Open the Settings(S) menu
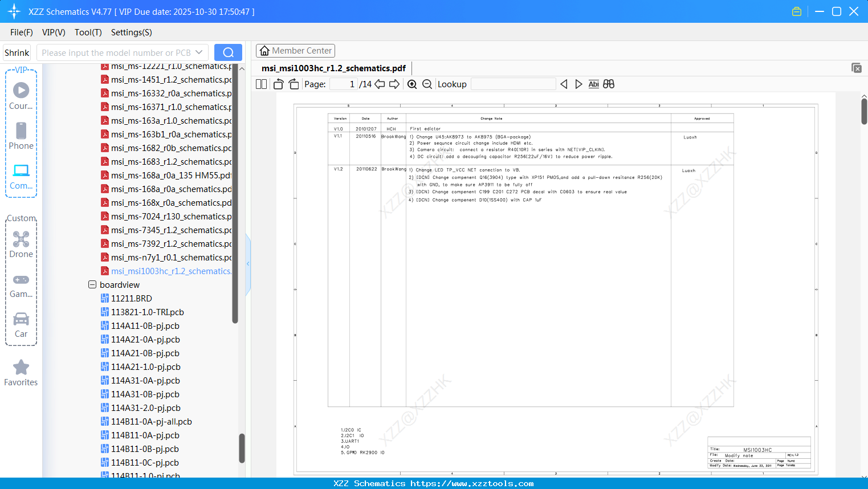This screenshot has width=868, height=489. (132, 32)
